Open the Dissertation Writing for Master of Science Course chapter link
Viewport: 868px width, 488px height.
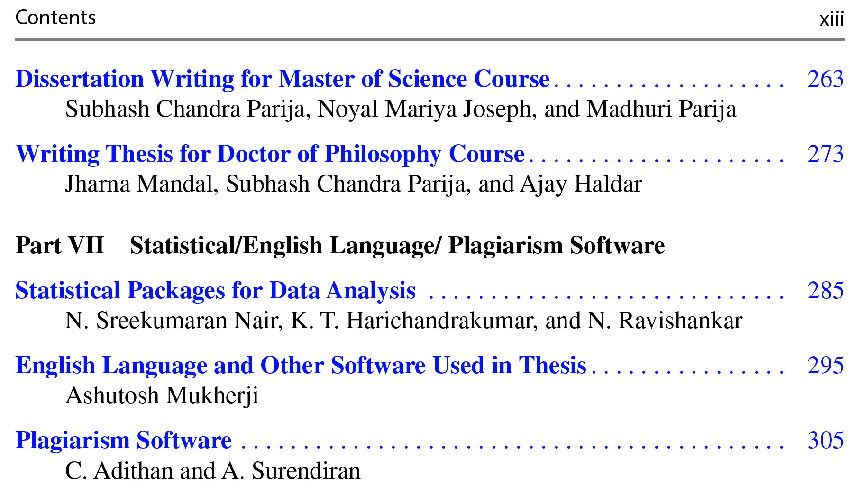click(x=282, y=79)
